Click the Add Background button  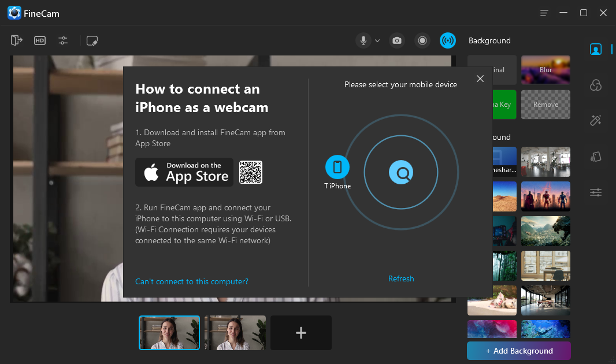[519, 351]
